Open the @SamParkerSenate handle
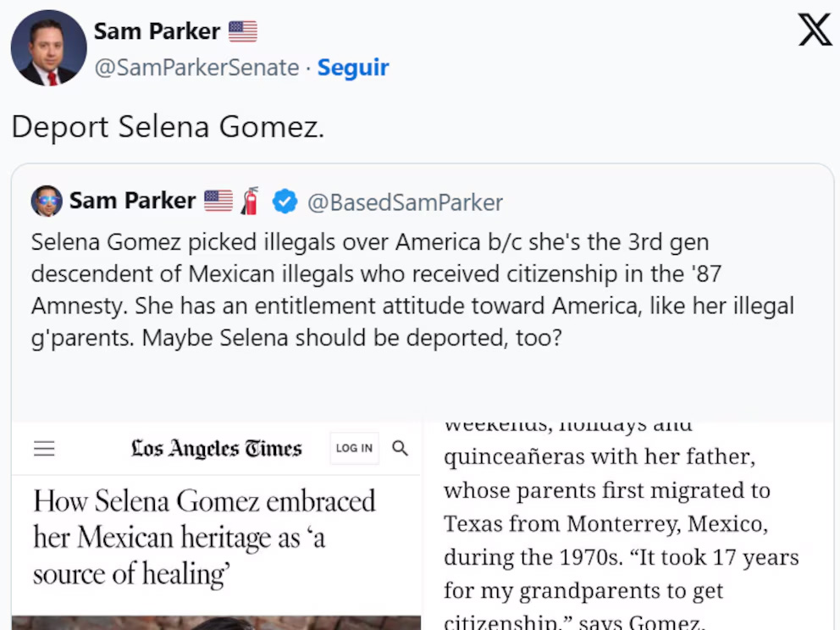This screenshot has width=840, height=630. click(196, 68)
